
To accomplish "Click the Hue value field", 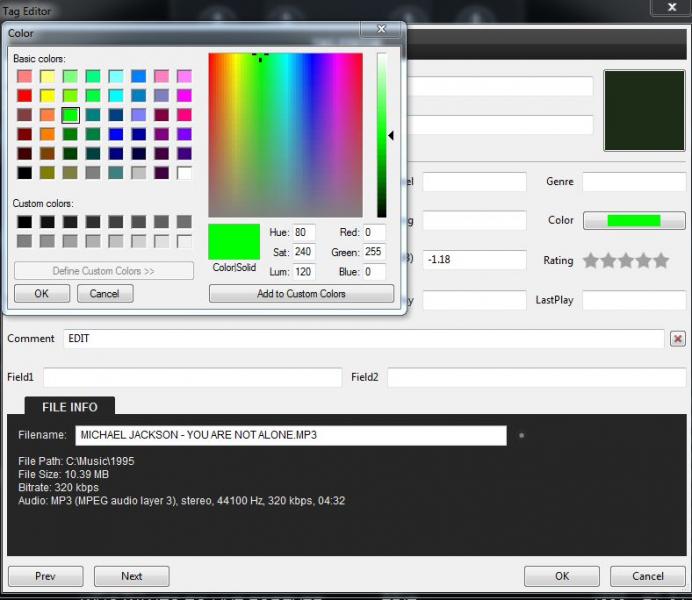I will coord(303,232).
